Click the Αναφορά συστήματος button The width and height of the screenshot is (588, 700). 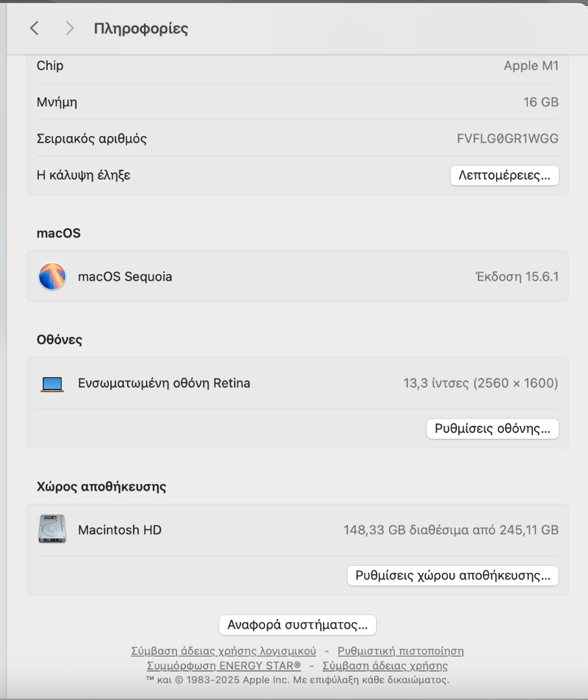pos(298,625)
